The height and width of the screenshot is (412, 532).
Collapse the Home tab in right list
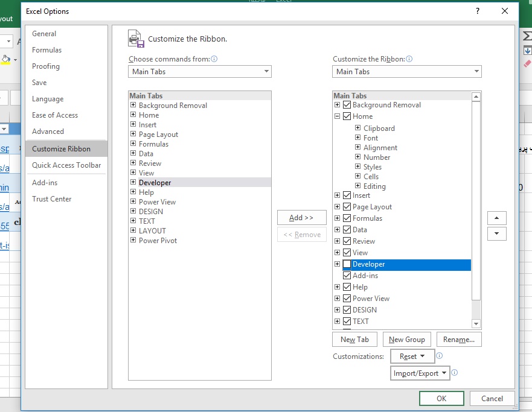click(337, 116)
